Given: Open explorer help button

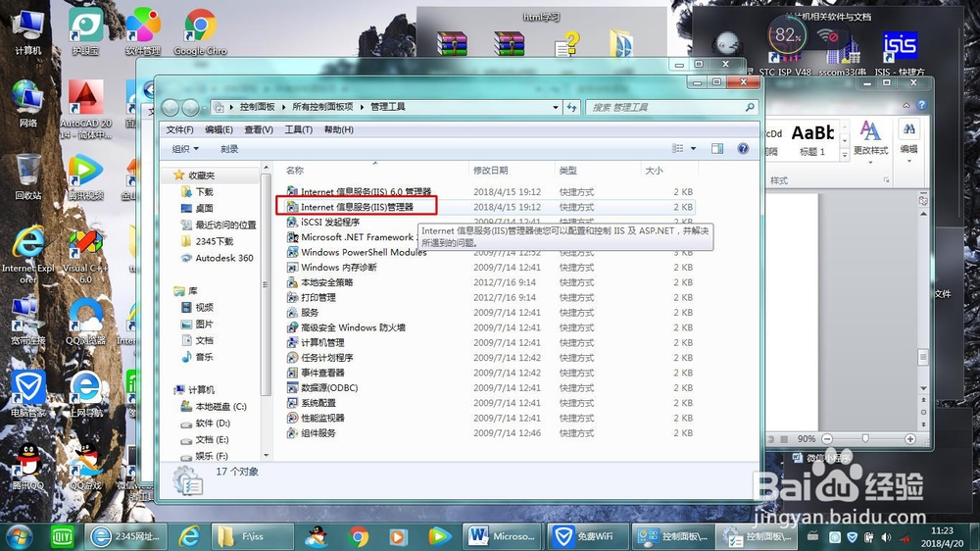Looking at the screenshot, I should (x=743, y=148).
